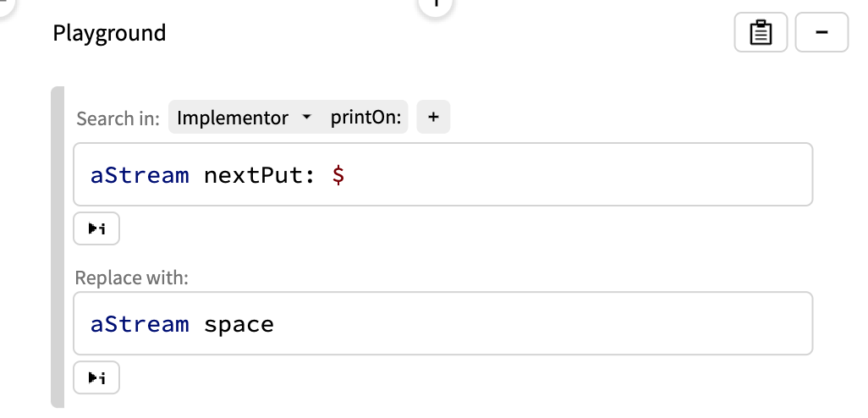
Task: Run and inspect the search pattern
Action: click(x=96, y=228)
